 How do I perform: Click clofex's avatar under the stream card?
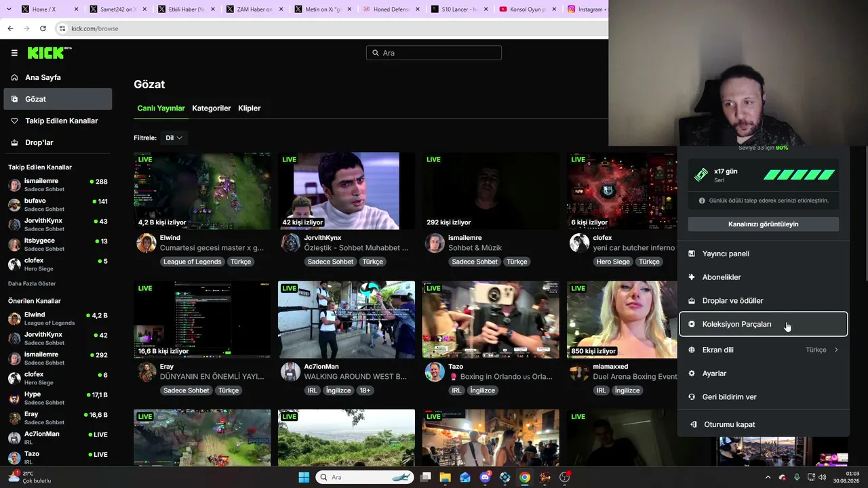click(x=580, y=243)
